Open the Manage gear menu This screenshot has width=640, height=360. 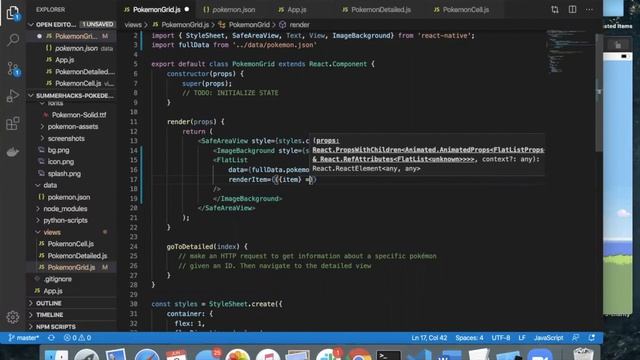point(13,317)
